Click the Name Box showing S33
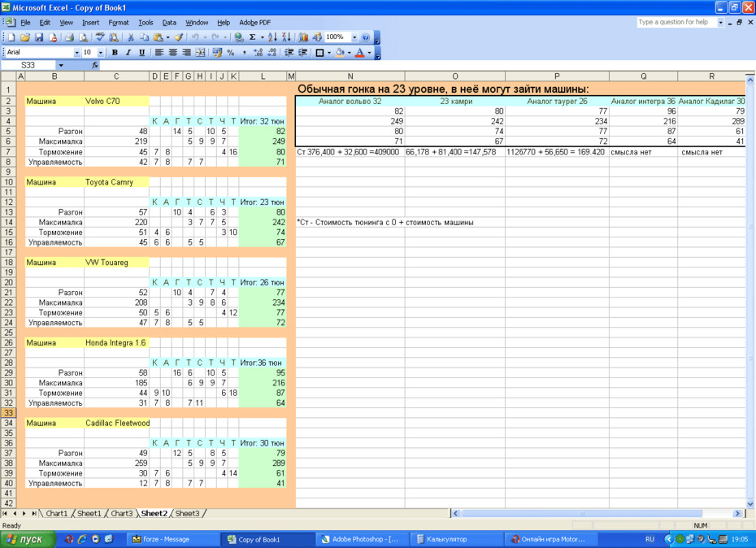756x548 pixels. 28,65
